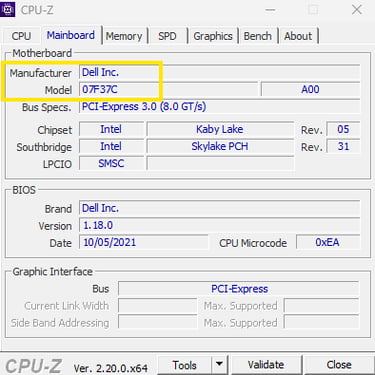
Task: Click the CPU-Z app icon in title bar
Action: (x=7, y=9)
